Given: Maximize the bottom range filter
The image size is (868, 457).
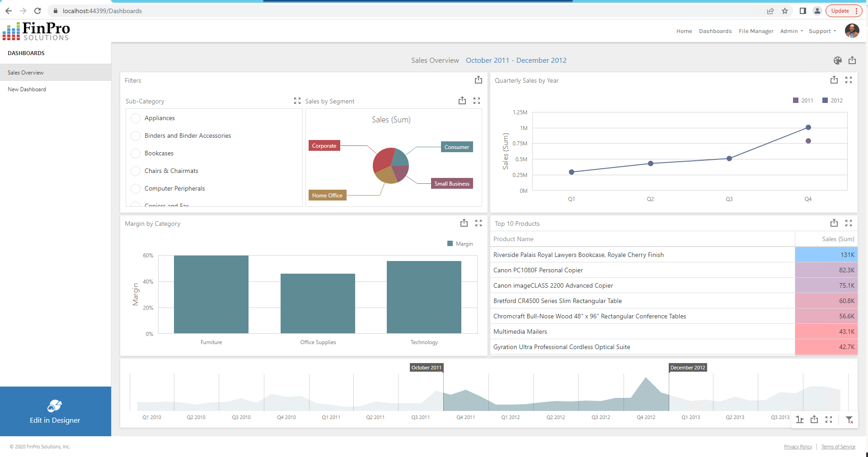Looking at the screenshot, I should coord(829,420).
